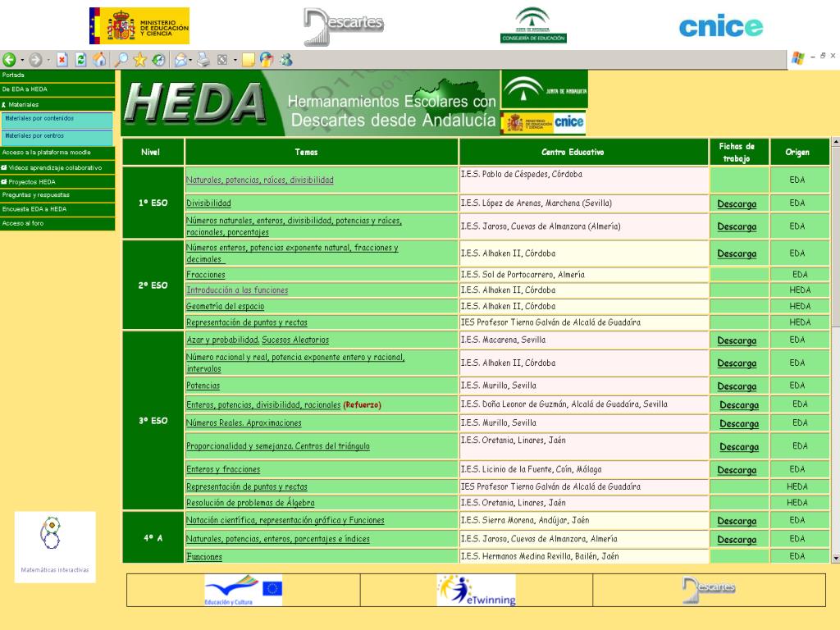This screenshot has width=840, height=630.
Task: Open the Fracciones topic link
Action: pos(206,275)
